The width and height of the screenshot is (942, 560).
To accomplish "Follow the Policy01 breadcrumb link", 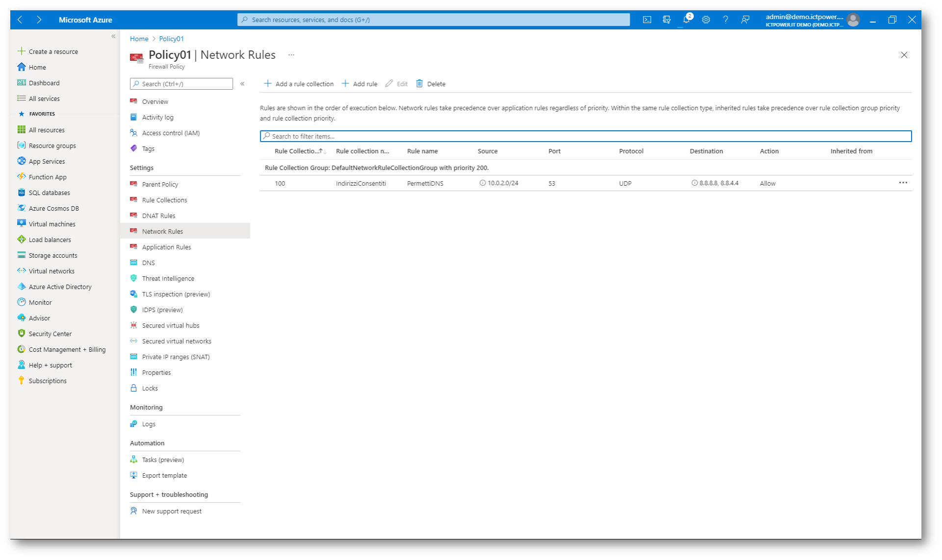I will (x=172, y=39).
